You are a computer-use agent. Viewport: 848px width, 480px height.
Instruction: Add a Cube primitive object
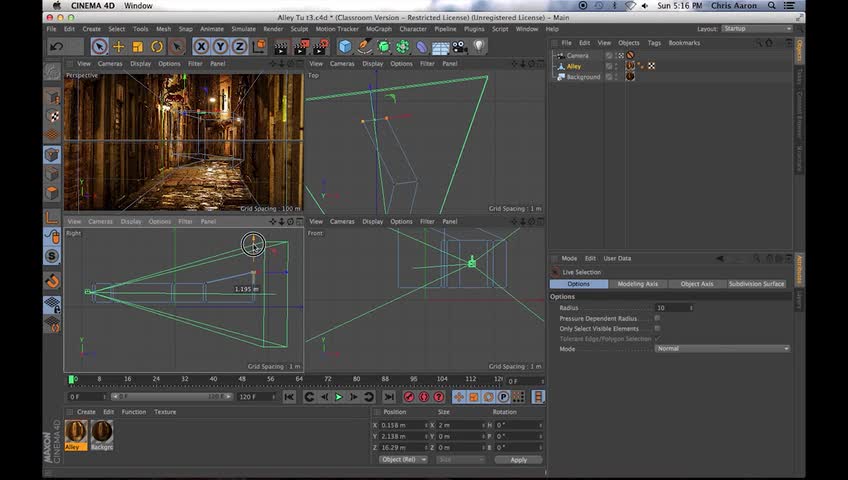click(x=345, y=46)
